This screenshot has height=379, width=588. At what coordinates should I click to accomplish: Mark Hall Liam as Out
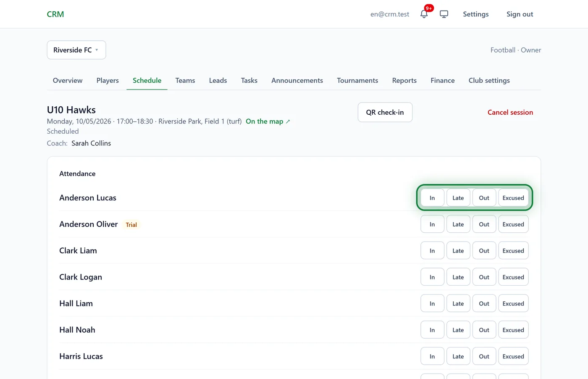point(484,304)
